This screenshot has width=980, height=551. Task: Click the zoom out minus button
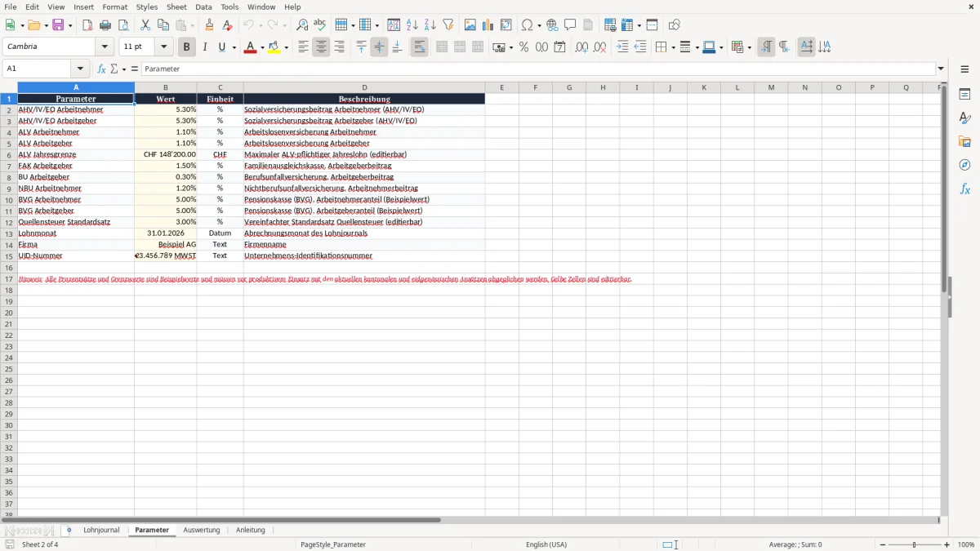[x=883, y=544]
